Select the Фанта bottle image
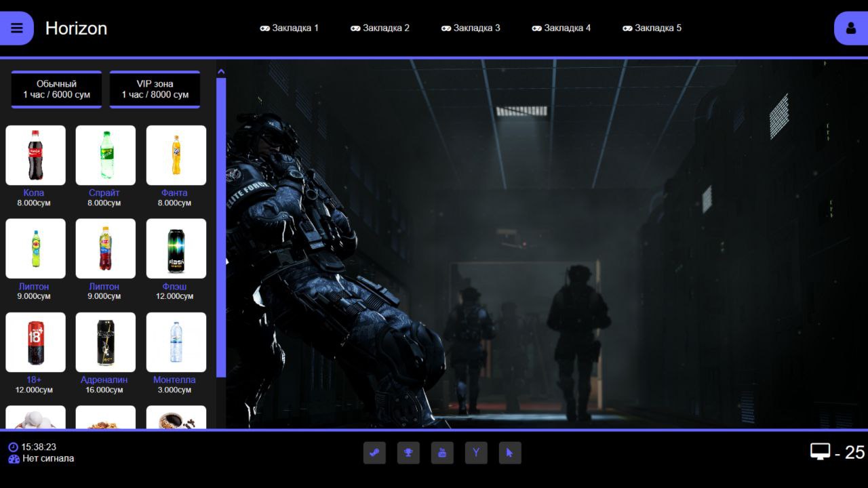 [x=176, y=155]
